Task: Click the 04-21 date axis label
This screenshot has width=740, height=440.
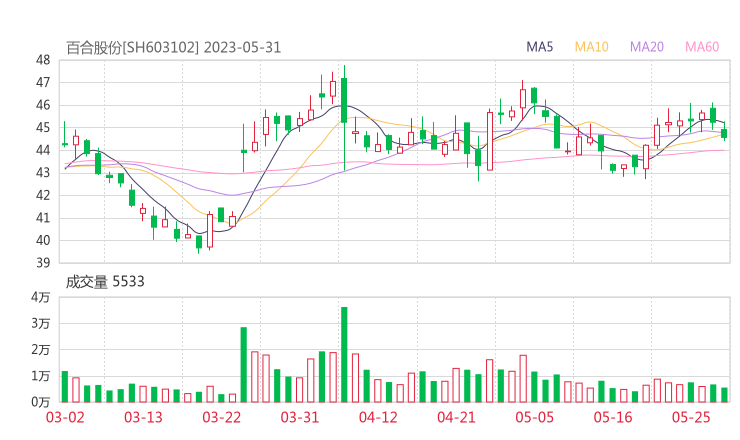Action: tap(456, 417)
